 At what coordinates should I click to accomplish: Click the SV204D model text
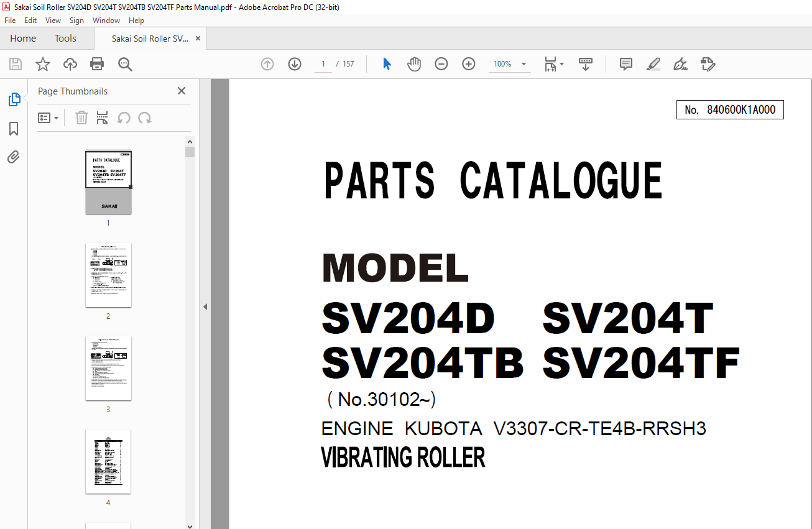coord(408,318)
